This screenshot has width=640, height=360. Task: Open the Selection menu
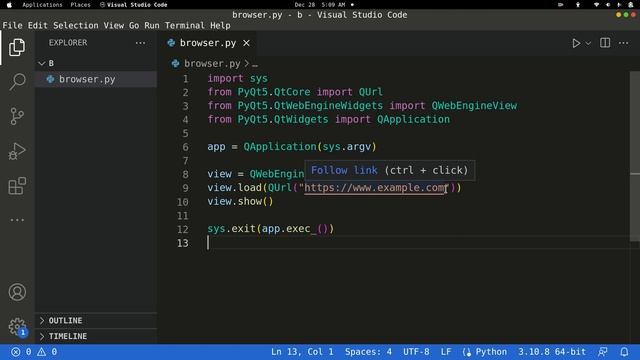76,25
